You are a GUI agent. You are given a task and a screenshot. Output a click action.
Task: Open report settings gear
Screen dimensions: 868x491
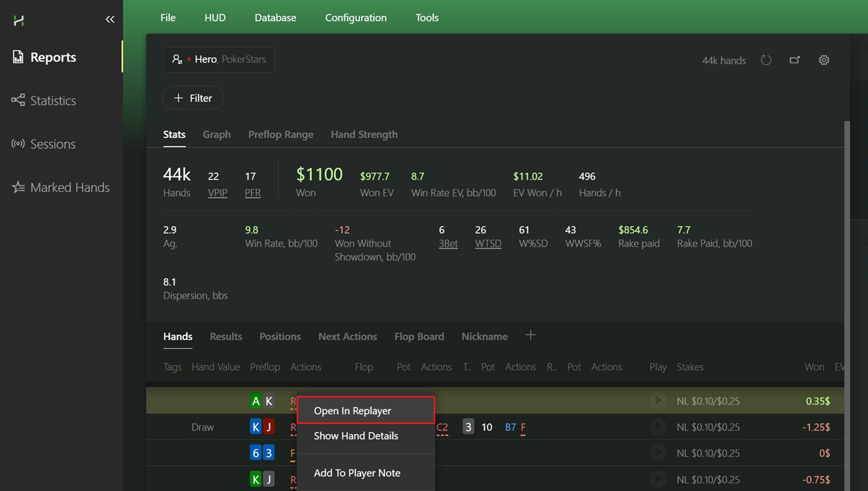click(824, 60)
